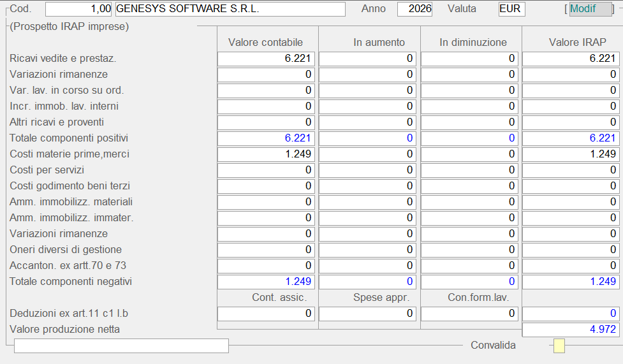Select Costi materie prime Valore contabile field
The height and width of the screenshot is (364, 623).
click(x=267, y=154)
